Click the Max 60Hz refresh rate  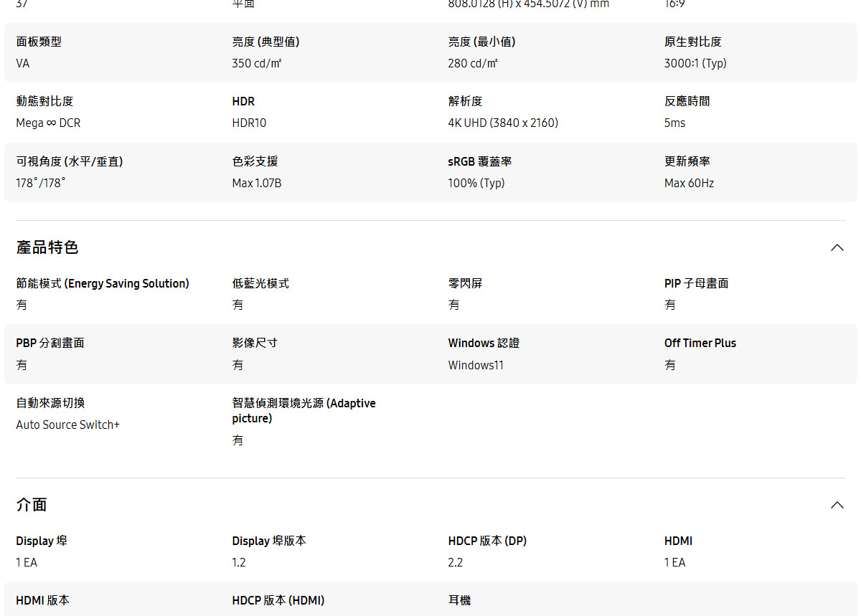pos(689,182)
